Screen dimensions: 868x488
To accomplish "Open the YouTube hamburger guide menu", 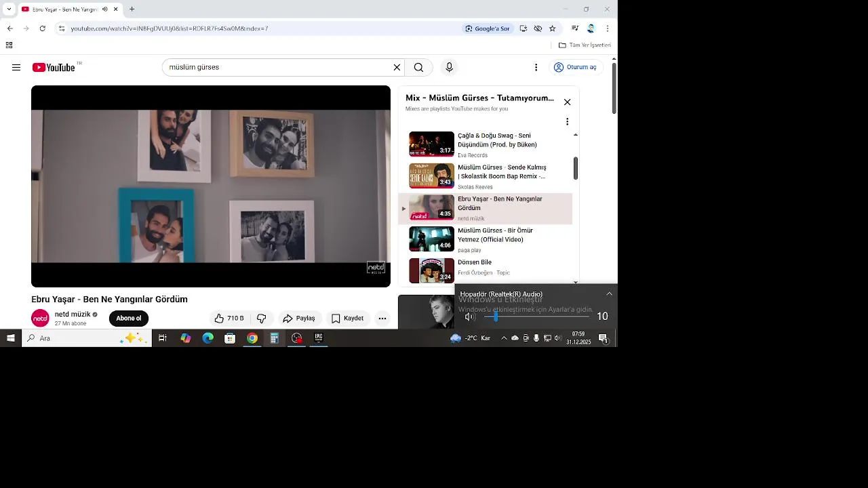I will pyautogui.click(x=16, y=67).
